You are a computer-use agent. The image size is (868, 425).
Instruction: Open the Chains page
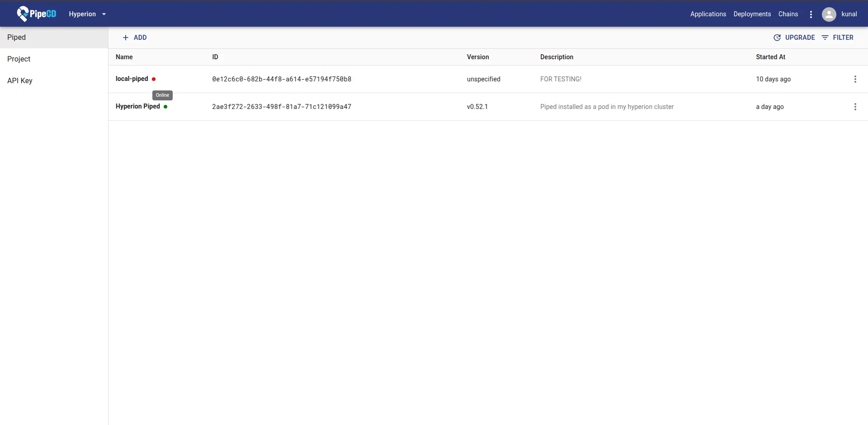pos(788,14)
